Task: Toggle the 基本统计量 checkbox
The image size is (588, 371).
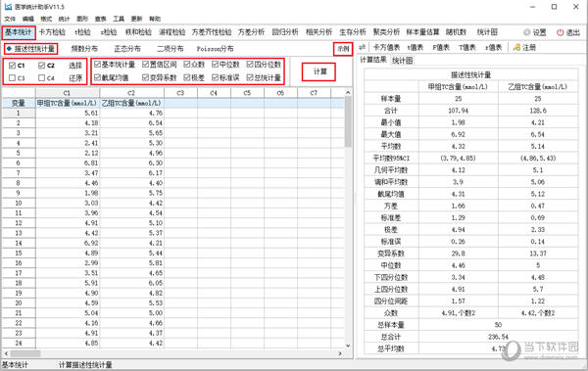Action: point(97,65)
